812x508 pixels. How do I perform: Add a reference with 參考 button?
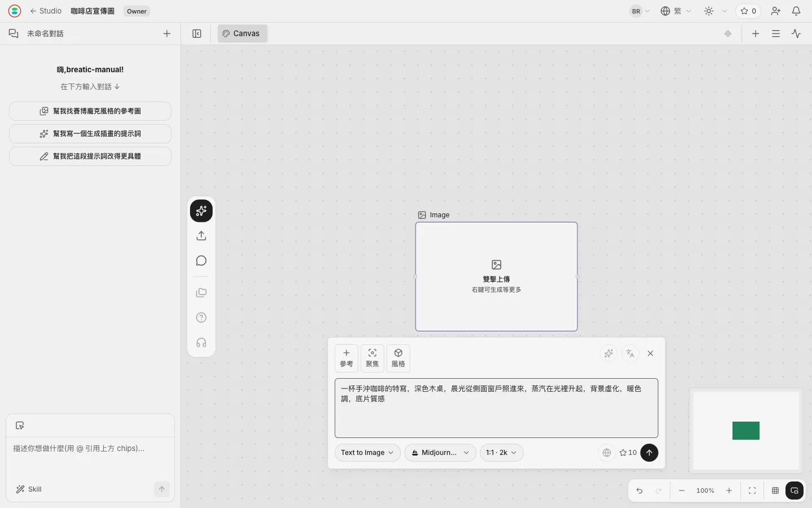pos(346,358)
